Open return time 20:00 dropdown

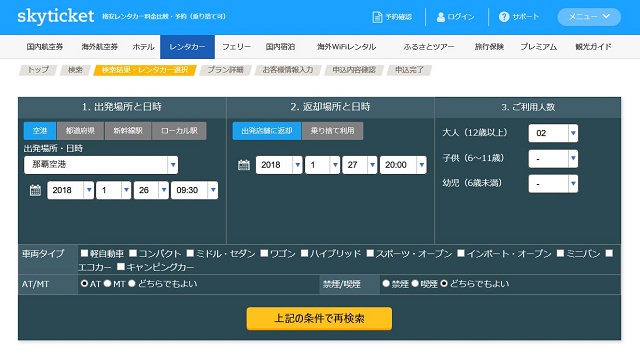pos(403,165)
